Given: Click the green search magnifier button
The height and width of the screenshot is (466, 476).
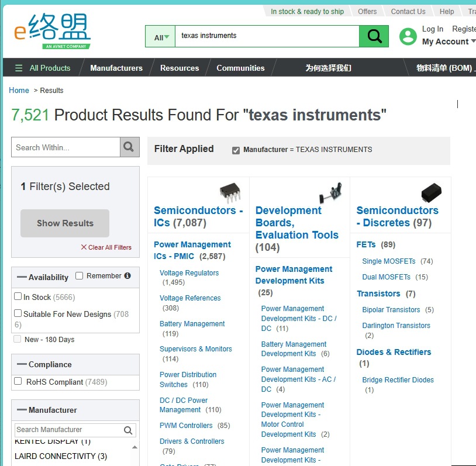Looking at the screenshot, I should tap(374, 36).
